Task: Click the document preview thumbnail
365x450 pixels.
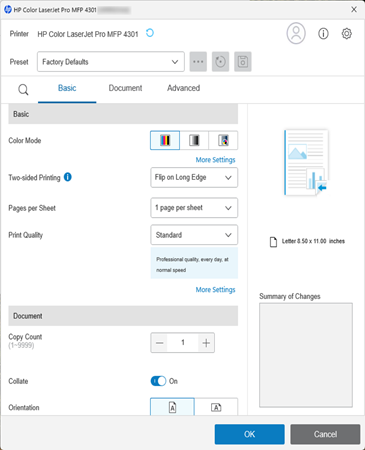Action: click(306, 162)
